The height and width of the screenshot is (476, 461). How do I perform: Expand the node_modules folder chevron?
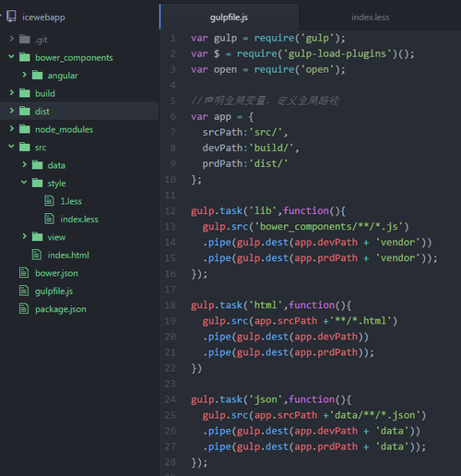coord(12,128)
